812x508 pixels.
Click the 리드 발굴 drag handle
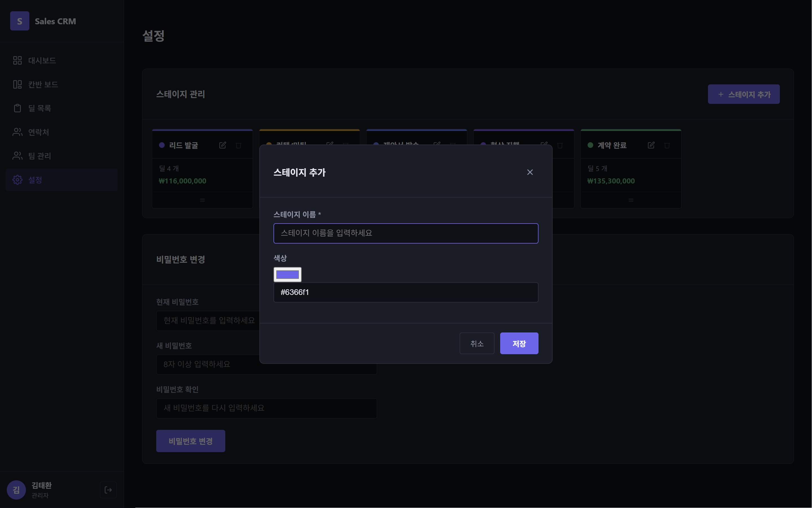pyautogui.click(x=202, y=200)
